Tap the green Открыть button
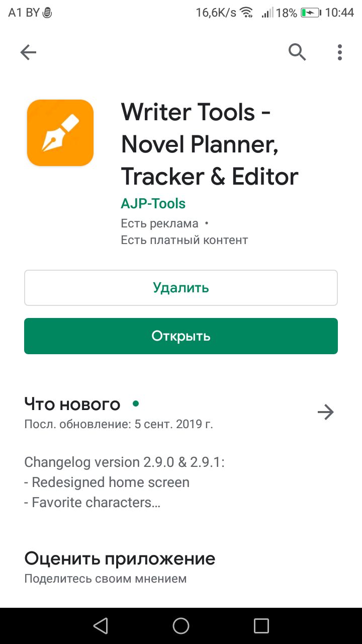The height and width of the screenshot is (644, 362). pyautogui.click(x=181, y=336)
